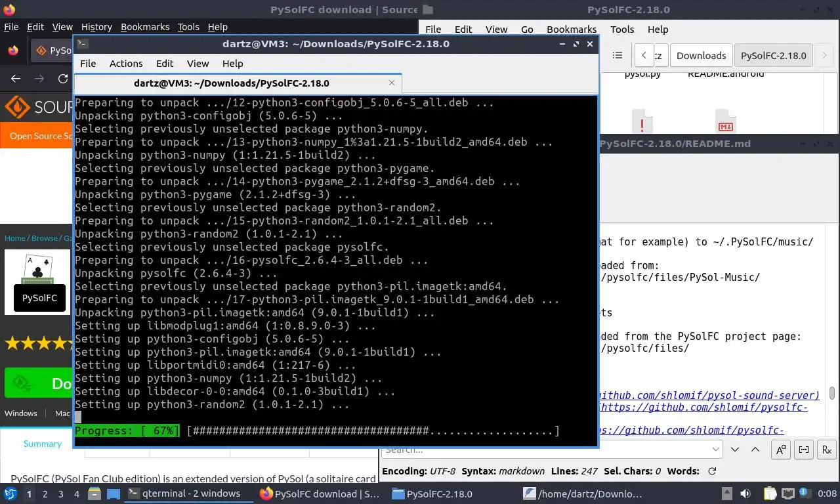The height and width of the screenshot is (504, 840).
Task: Click Firefox forward arrow button
Action: click(39, 79)
